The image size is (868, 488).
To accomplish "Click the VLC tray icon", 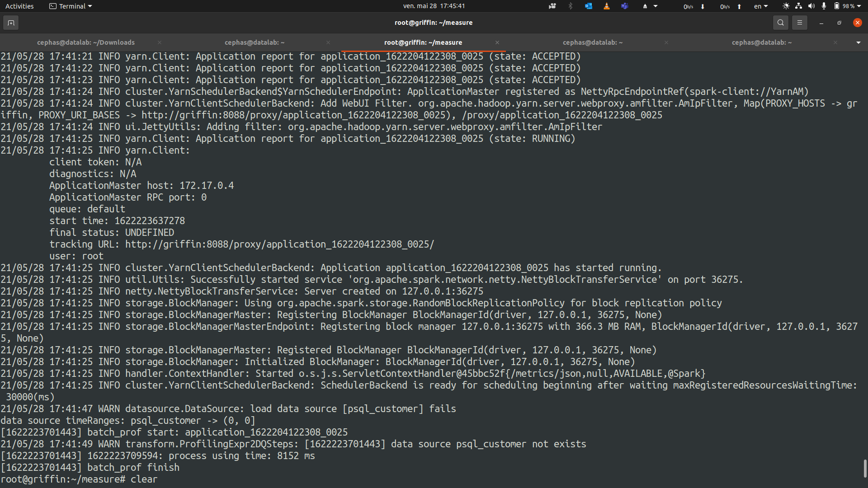I will (607, 6).
